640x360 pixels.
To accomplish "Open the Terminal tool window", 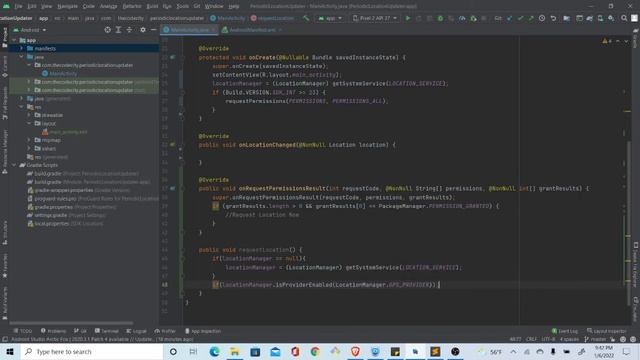I will 107,331.
